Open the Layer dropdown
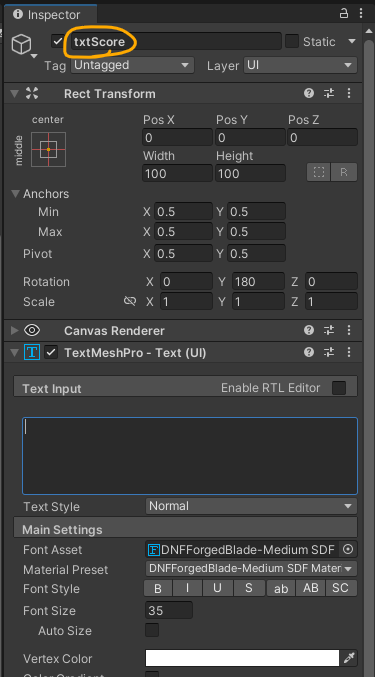This screenshot has width=375, height=677. tap(300, 65)
